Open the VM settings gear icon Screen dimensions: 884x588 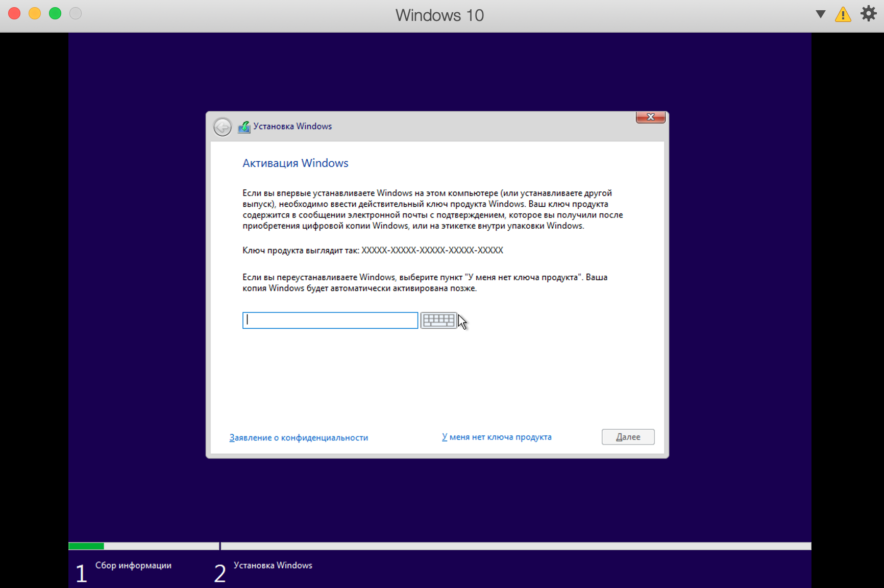click(868, 14)
